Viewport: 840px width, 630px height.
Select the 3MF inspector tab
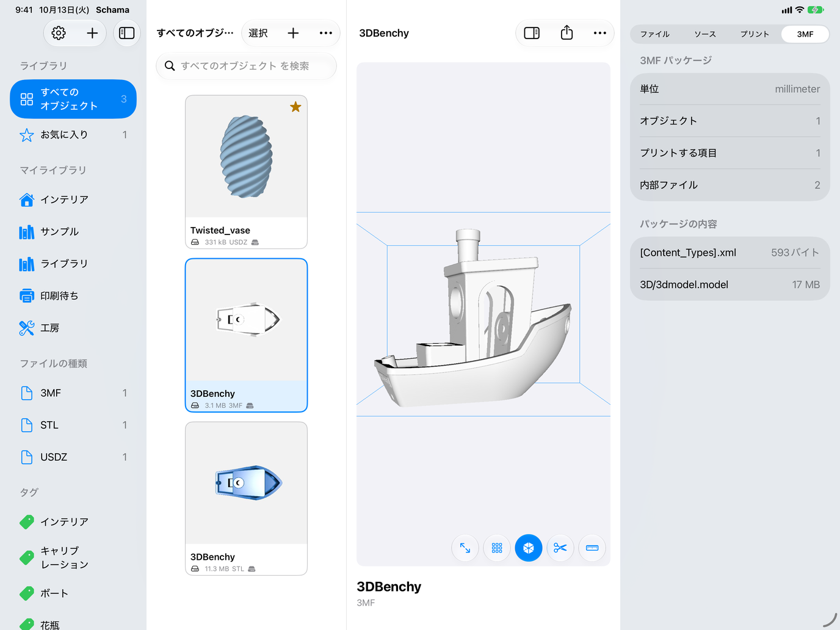pyautogui.click(x=805, y=34)
